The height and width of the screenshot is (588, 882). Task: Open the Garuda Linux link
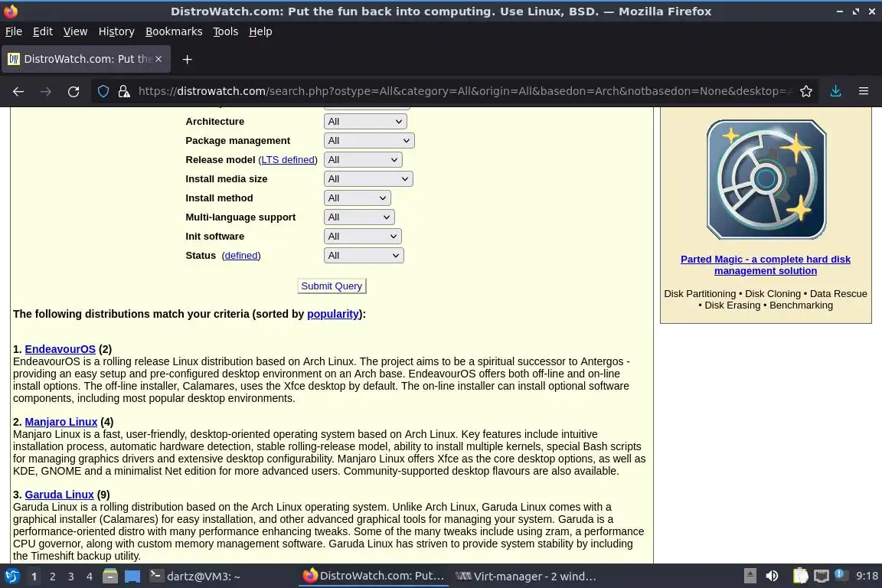point(59,494)
